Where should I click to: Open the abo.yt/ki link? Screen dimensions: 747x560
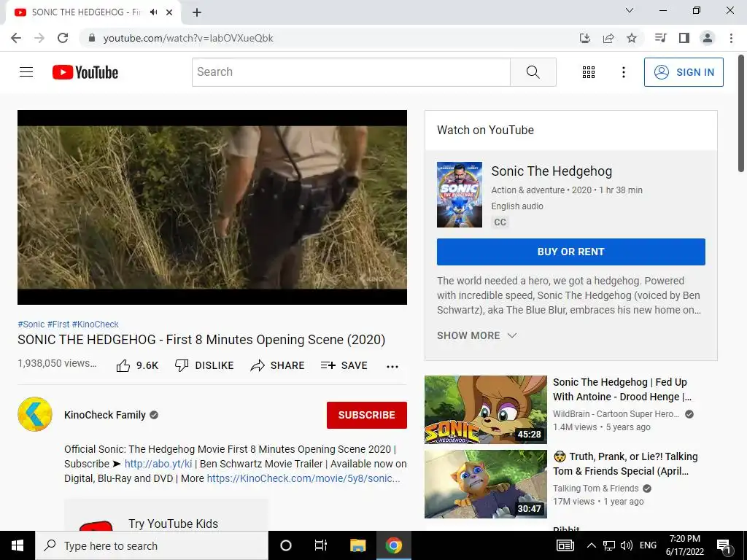click(158, 464)
